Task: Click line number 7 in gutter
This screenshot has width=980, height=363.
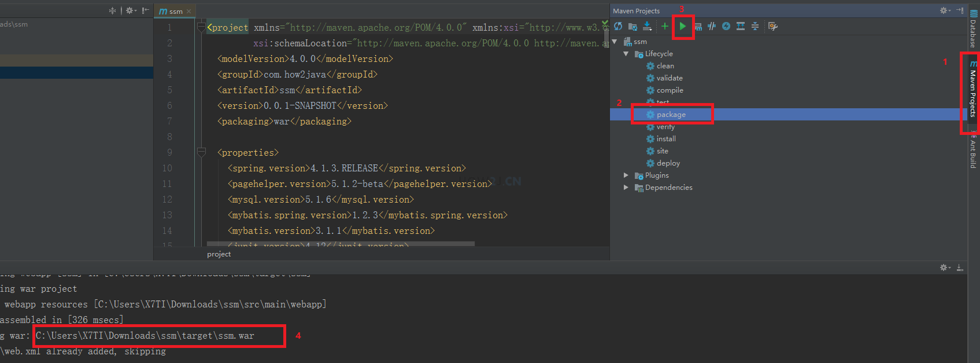Action: coord(169,121)
